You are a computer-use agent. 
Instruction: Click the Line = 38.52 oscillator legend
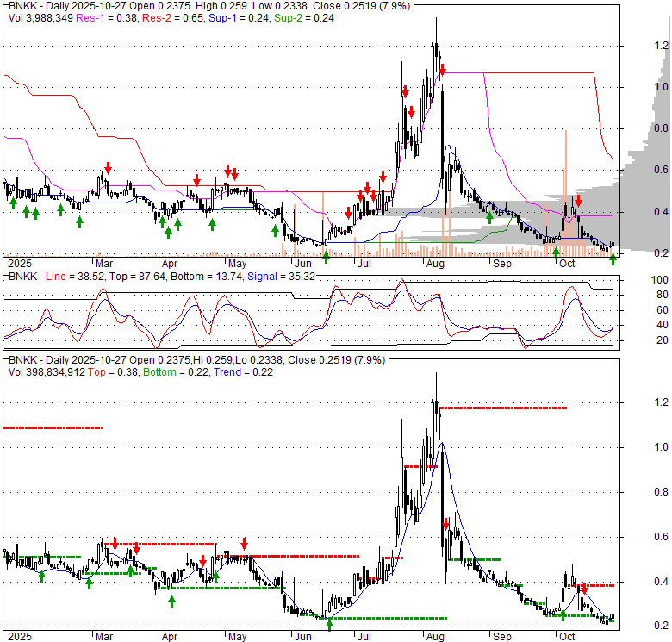coord(75,277)
